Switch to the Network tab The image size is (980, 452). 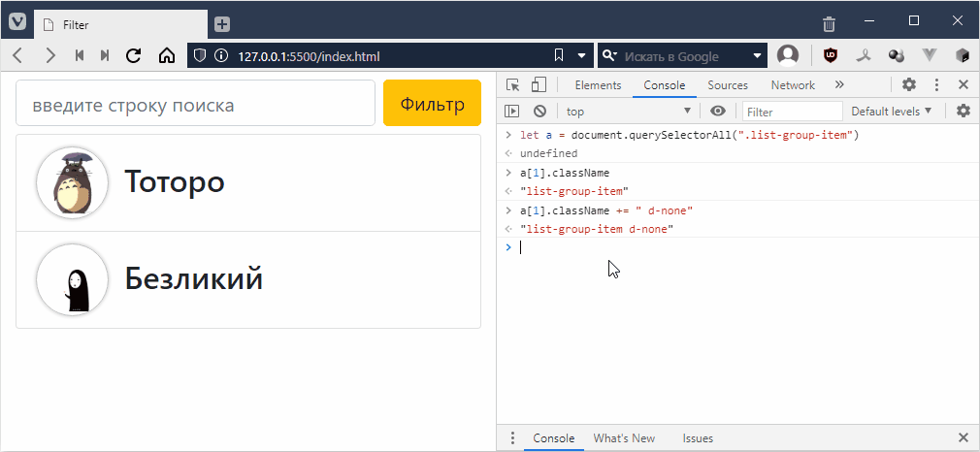793,85
